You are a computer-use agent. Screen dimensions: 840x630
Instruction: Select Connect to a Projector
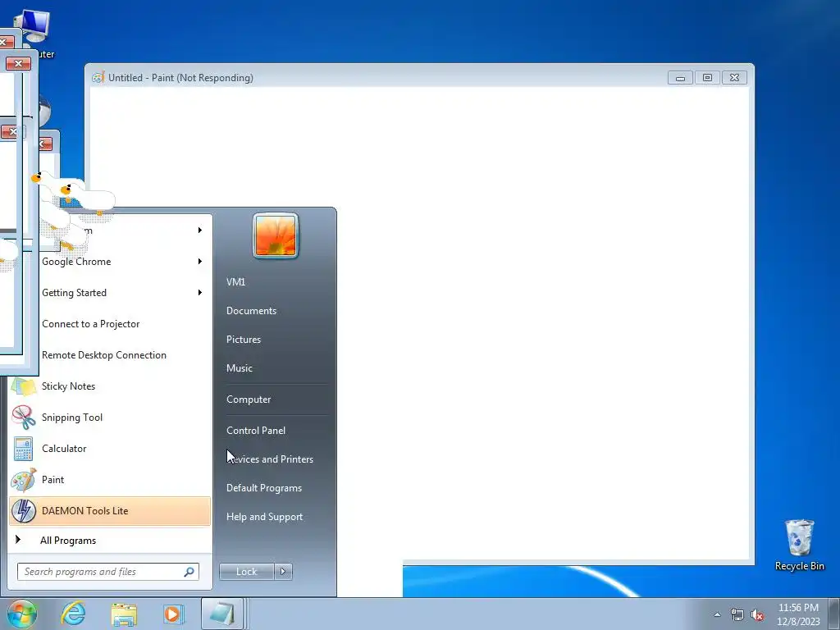[90, 324]
